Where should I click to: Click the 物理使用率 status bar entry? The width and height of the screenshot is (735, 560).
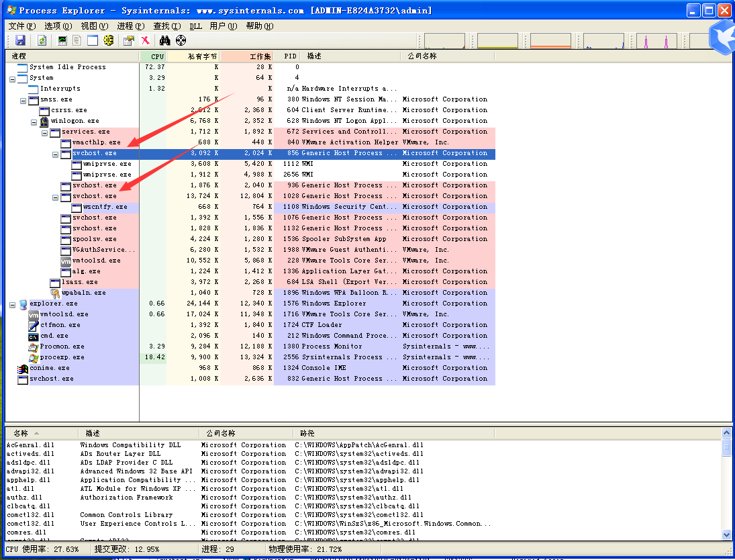(x=305, y=549)
